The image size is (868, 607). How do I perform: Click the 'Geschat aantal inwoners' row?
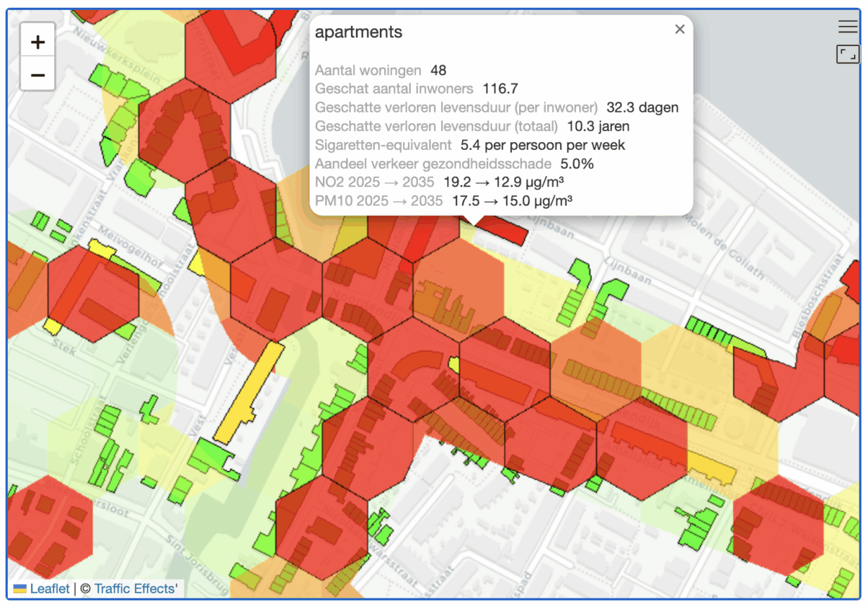point(417,89)
